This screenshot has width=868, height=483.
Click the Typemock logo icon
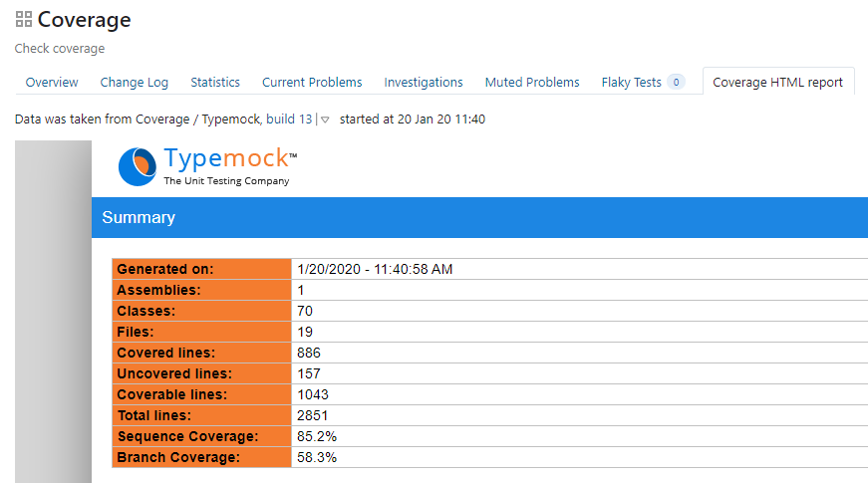[x=137, y=166]
